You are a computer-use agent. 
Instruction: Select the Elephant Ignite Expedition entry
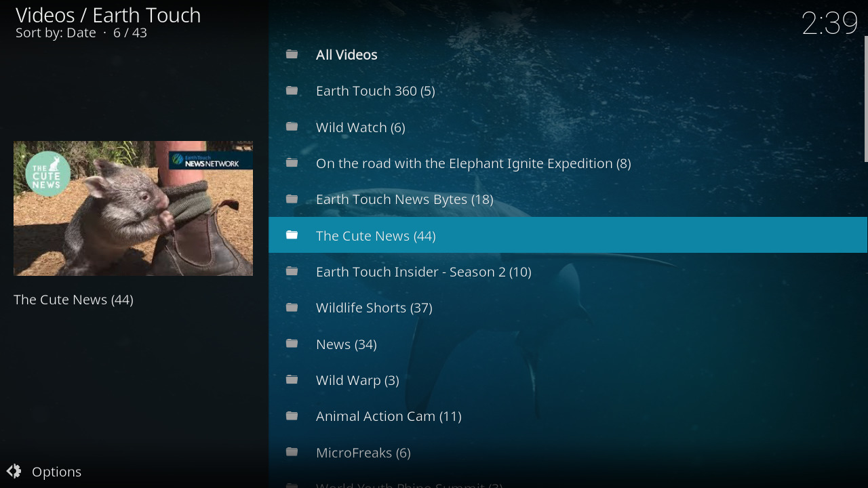[473, 163]
